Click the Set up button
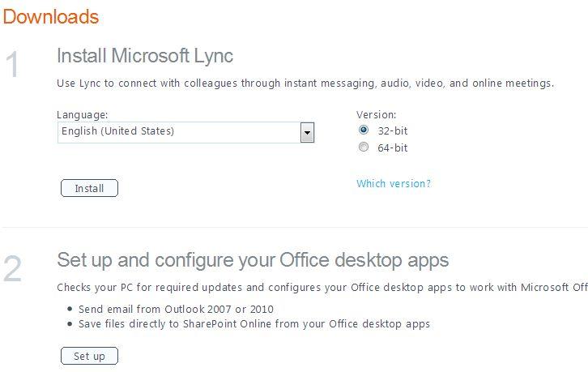 click(x=89, y=356)
